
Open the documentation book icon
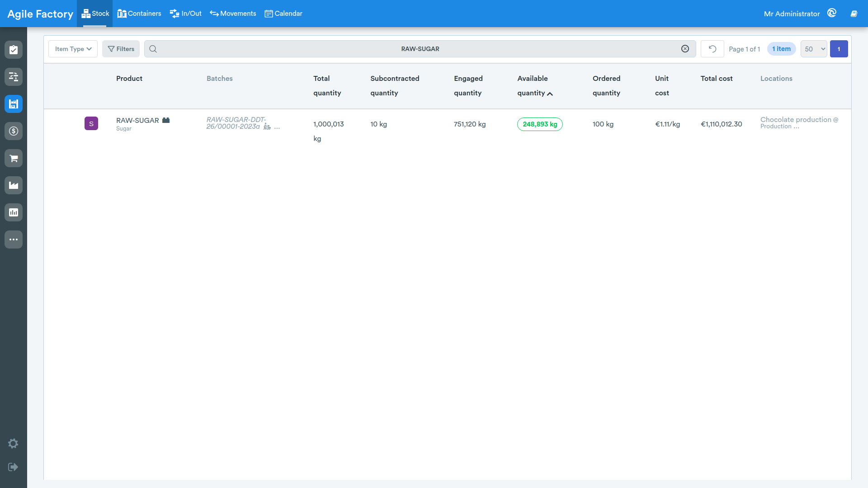pos(854,14)
